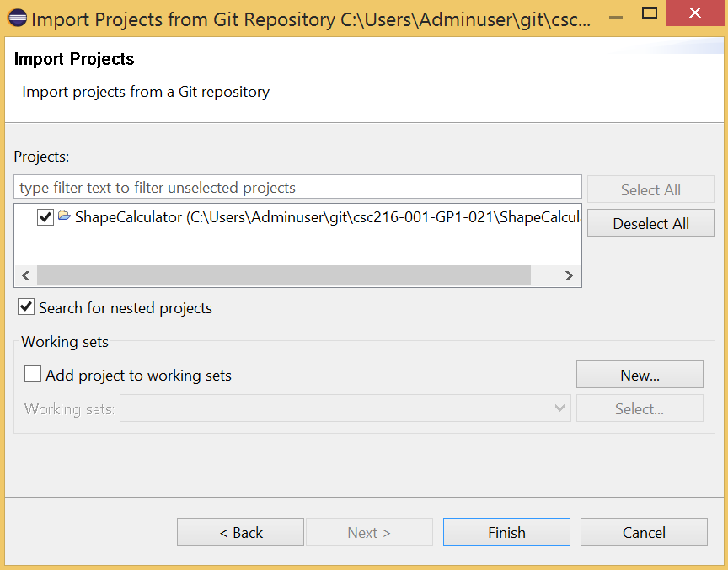The image size is (728, 570).
Task: Click the left scroll arrow under the project list
Action: coord(25,275)
